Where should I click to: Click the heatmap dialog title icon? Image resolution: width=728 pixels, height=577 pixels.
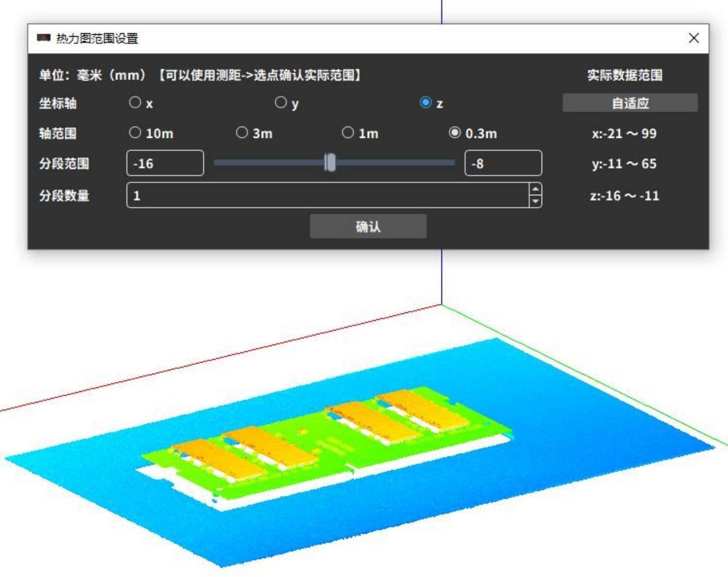(x=43, y=38)
